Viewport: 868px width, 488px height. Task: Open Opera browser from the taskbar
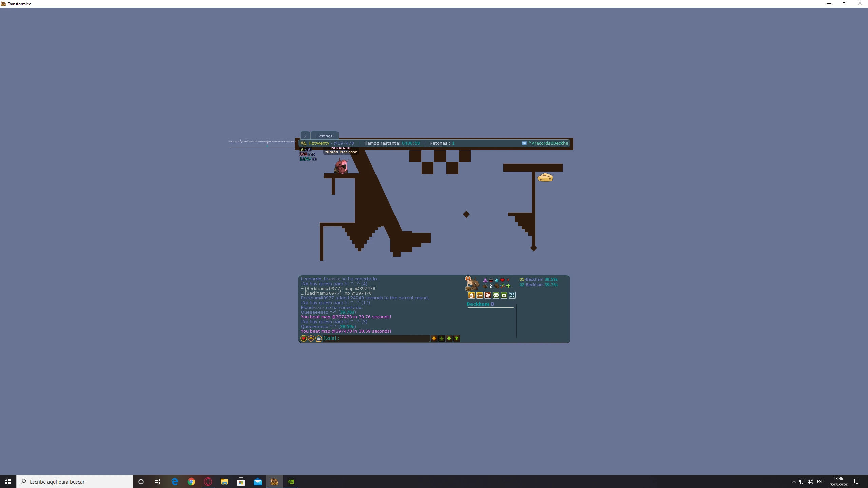[x=208, y=482]
